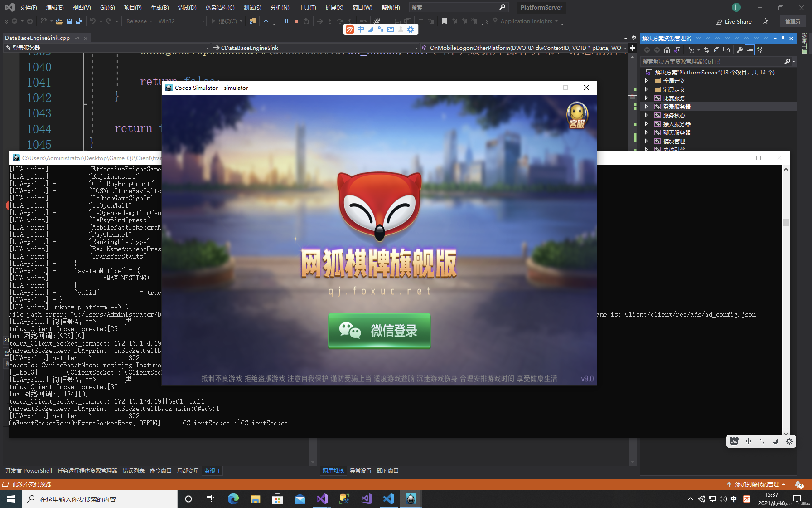Open the Win32 platform dropdown
The height and width of the screenshot is (508, 812).
point(181,21)
